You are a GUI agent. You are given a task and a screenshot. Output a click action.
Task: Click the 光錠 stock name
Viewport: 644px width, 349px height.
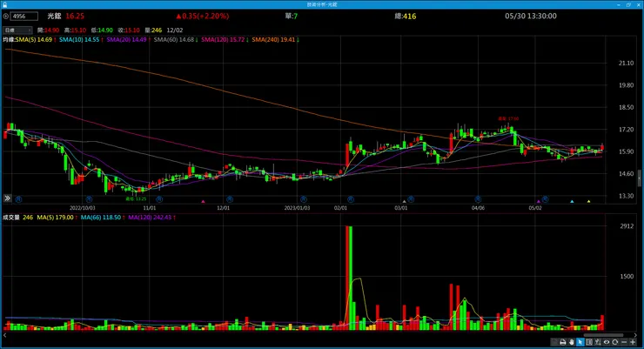[x=54, y=16]
